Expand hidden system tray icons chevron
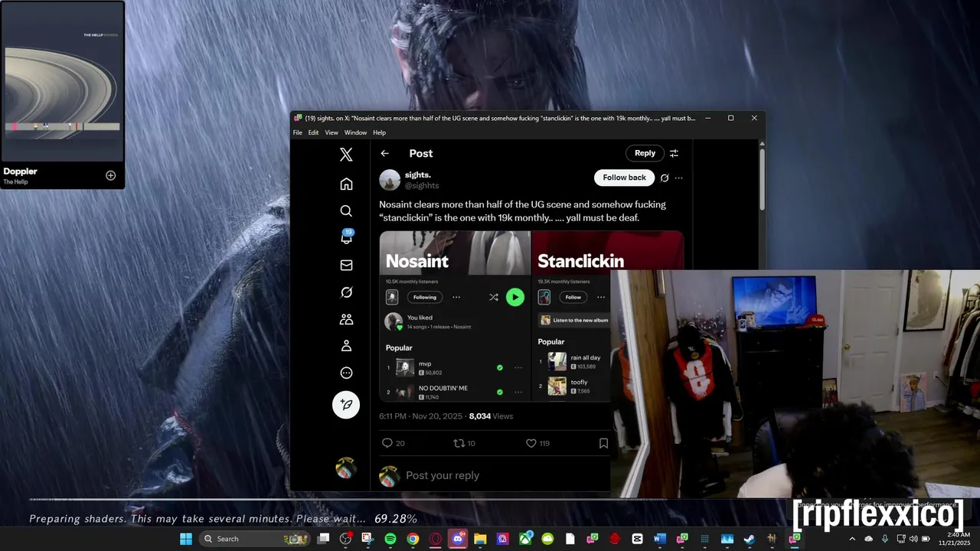 pos(852,539)
